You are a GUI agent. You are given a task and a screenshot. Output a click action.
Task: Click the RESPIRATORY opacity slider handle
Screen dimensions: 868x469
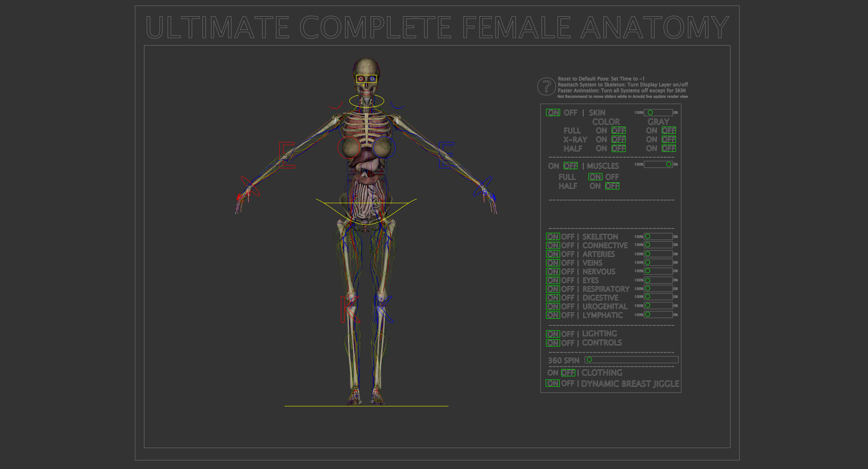[647, 288]
